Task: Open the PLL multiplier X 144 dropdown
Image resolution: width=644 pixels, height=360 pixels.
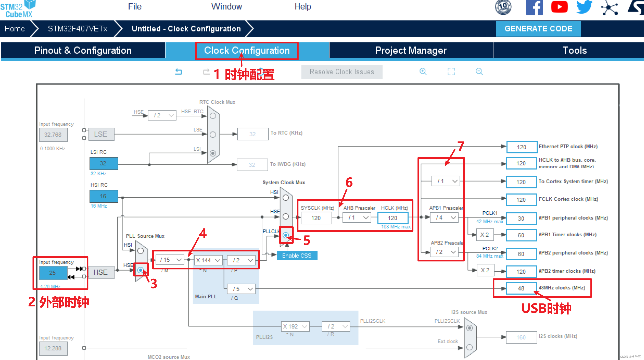Action: tap(208, 260)
